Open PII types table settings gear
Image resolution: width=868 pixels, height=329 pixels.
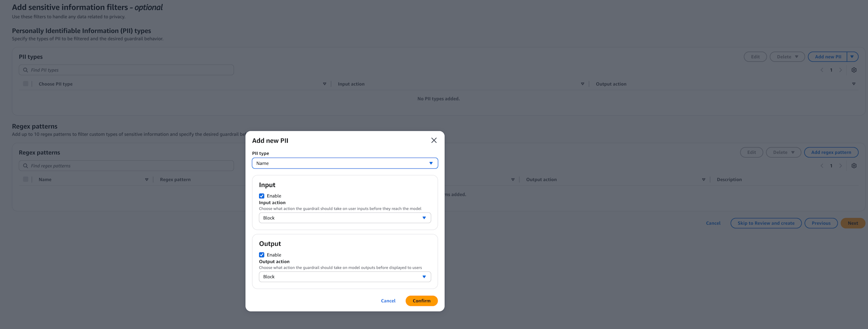854,70
